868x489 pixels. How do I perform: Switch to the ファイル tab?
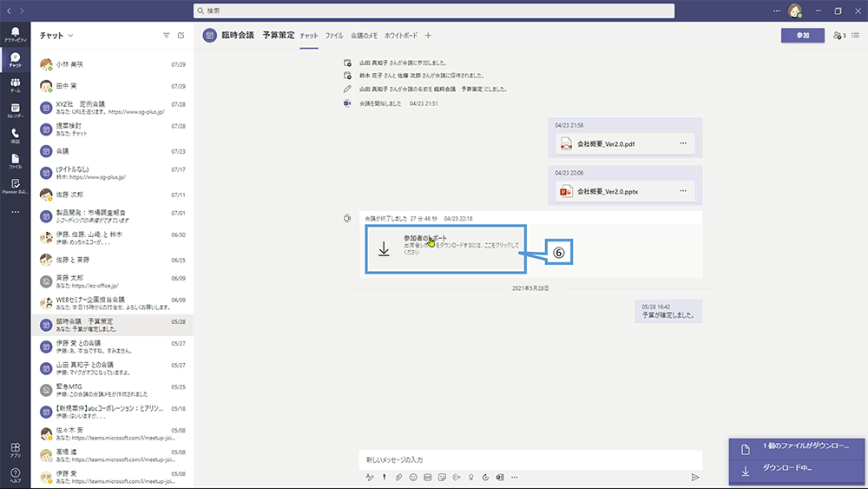333,36
